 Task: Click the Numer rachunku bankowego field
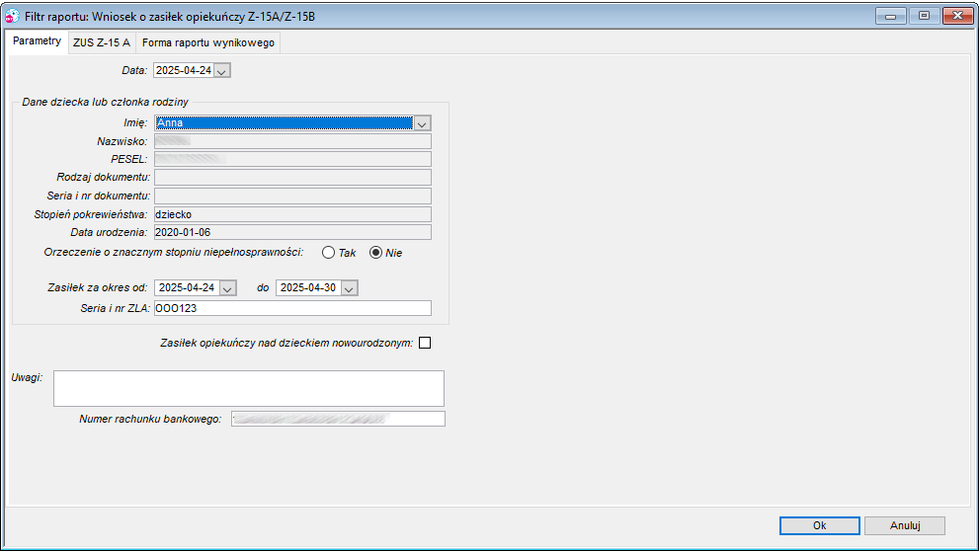click(x=338, y=419)
